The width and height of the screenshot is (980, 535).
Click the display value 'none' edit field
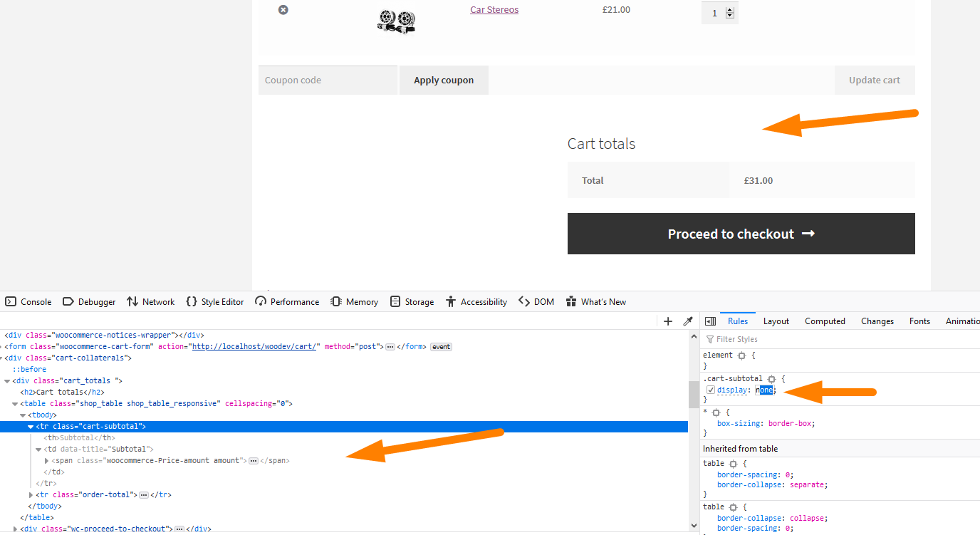click(x=764, y=390)
